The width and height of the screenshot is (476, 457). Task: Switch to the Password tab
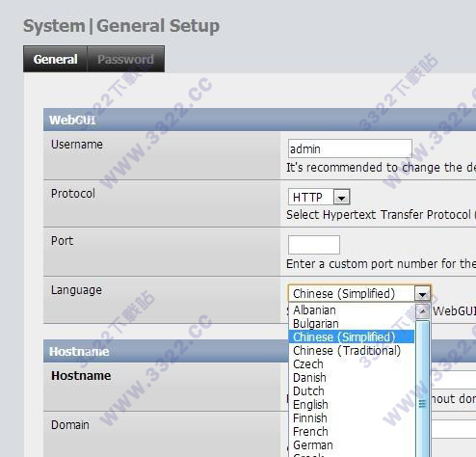pyautogui.click(x=125, y=59)
